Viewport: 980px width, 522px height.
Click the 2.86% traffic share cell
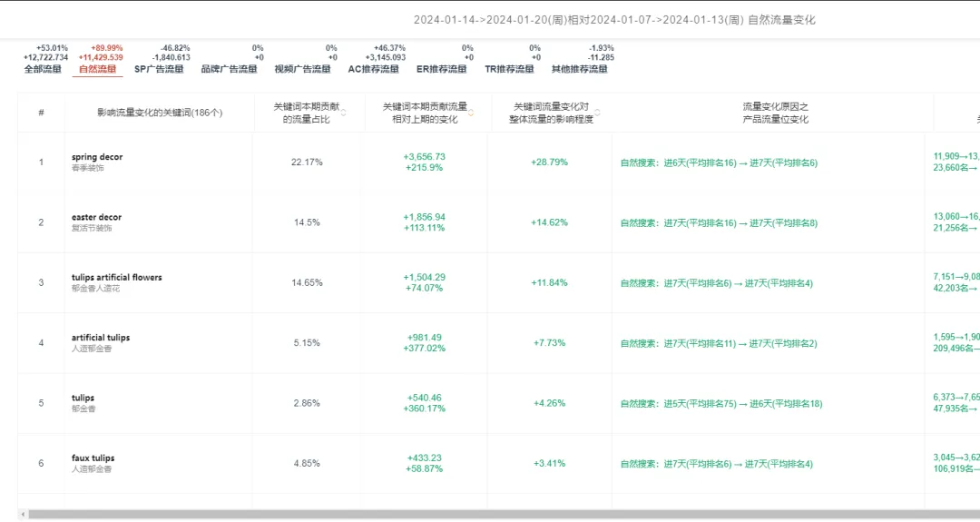[307, 403]
